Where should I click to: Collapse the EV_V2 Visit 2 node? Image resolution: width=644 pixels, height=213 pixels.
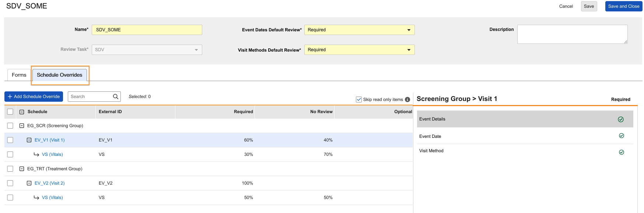click(29, 183)
